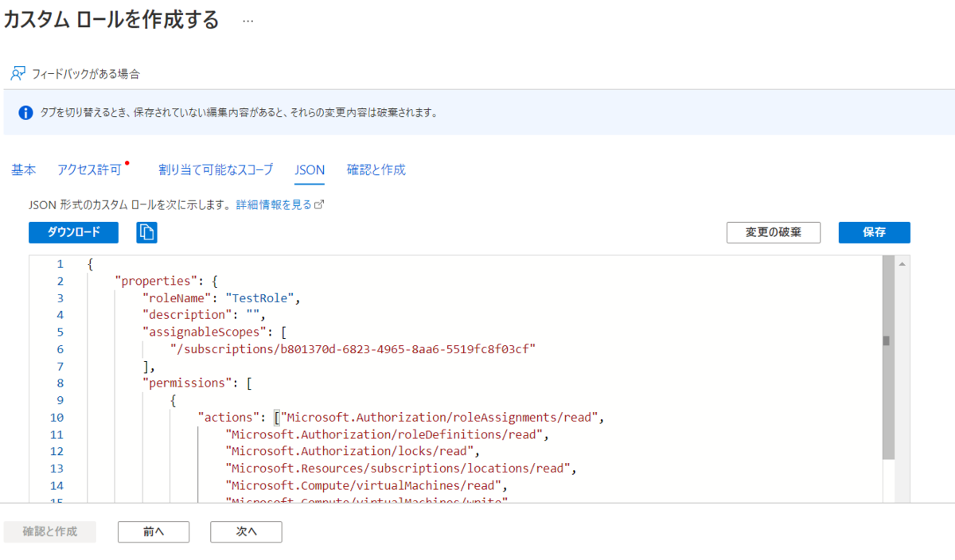Click the 次へ button
The width and height of the screenshot is (955, 560).
[246, 531]
